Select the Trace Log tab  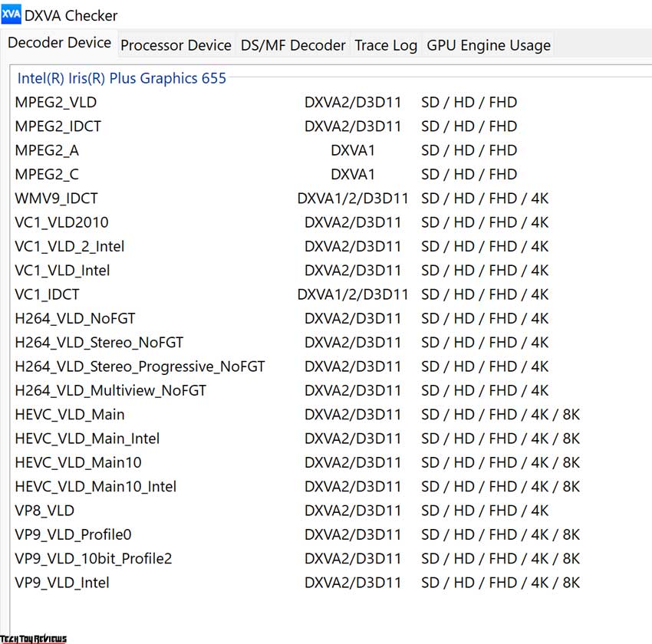click(x=386, y=45)
